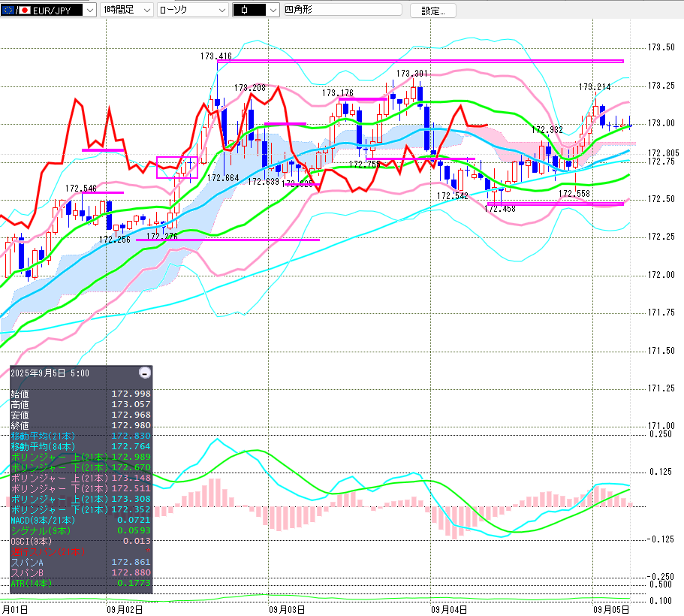Click the スパンB 172.880 row
684x616 pixels.
click(80, 572)
